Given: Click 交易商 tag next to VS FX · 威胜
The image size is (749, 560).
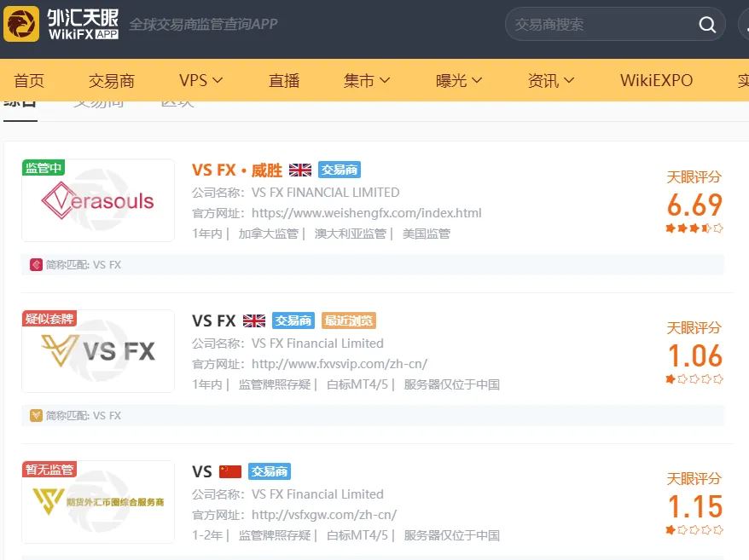Looking at the screenshot, I should point(340,170).
